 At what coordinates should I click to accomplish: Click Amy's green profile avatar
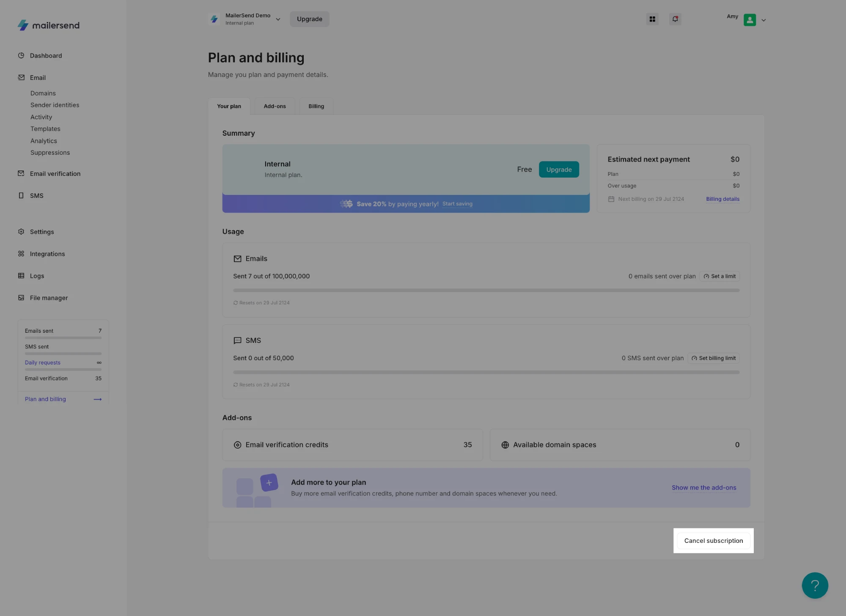point(750,20)
